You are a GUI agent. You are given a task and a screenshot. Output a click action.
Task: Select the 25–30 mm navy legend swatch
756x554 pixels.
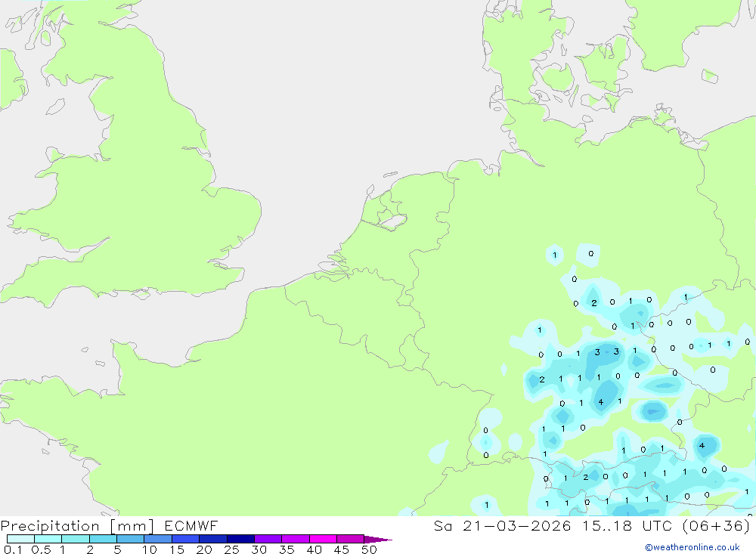coord(240,539)
